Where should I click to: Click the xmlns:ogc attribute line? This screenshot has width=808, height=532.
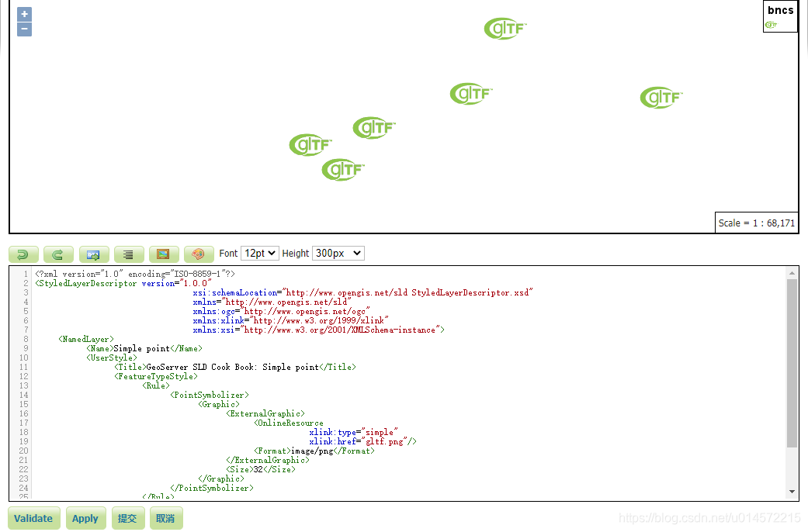[281, 311]
